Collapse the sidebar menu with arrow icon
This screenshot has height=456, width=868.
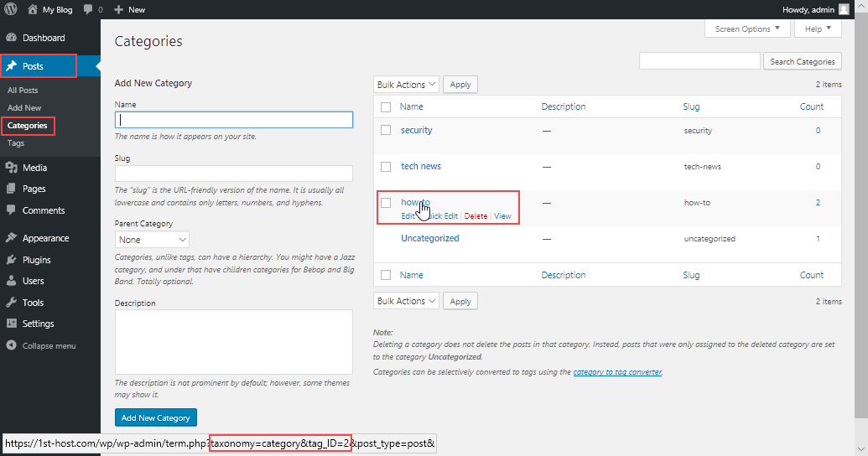12,345
